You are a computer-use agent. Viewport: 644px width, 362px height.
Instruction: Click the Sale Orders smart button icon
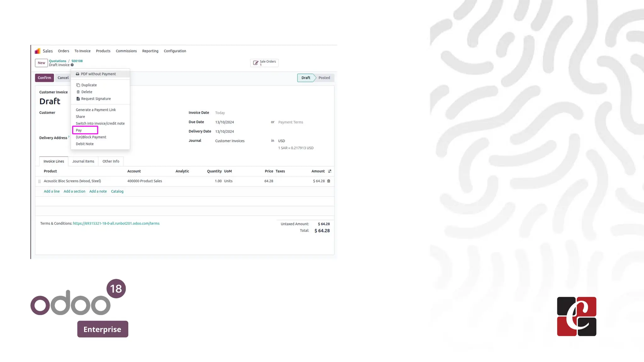point(256,63)
